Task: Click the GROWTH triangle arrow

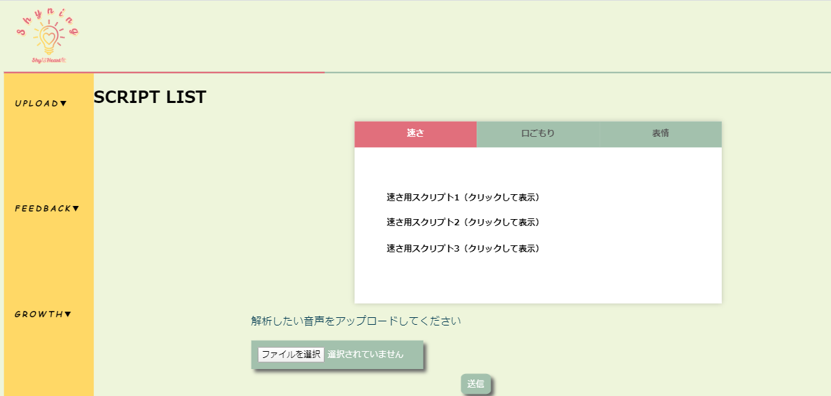Action: pyautogui.click(x=68, y=314)
